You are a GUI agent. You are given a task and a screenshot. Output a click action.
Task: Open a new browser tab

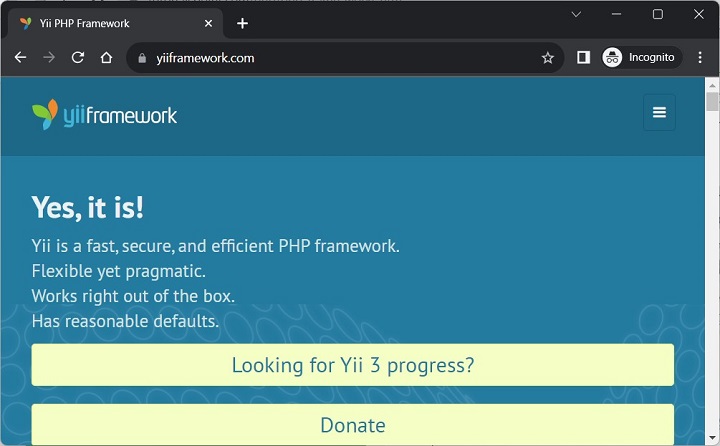point(242,23)
